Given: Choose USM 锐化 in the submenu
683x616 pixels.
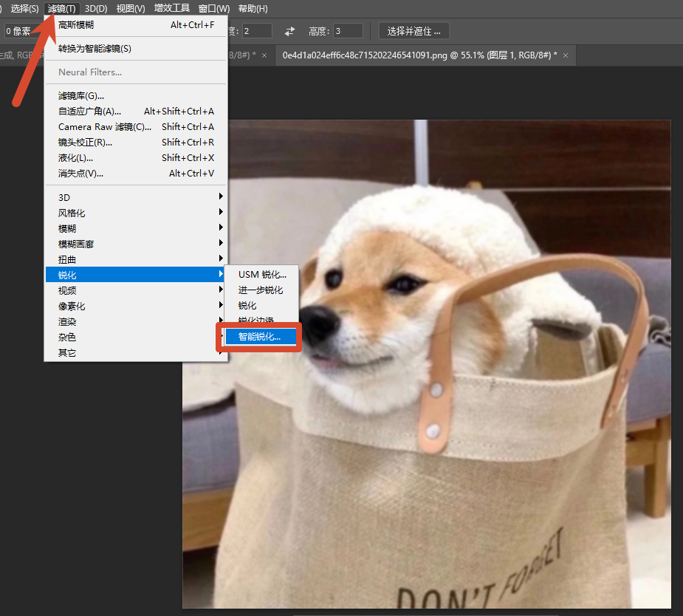Looking at the screenshot, I should pyautogui.click(x=262, y=275).
